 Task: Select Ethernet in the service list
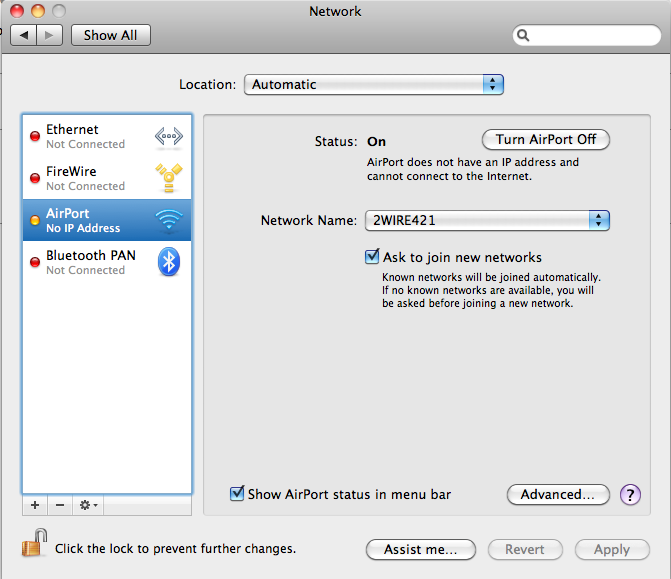pos(107,137)
